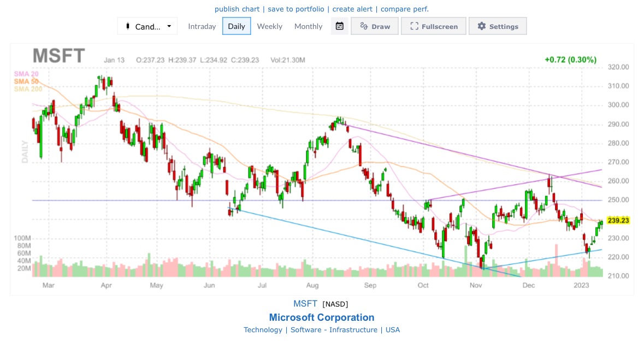Open the calendar date range icon
This screenshot has width=644, height=341.
click(340, 26)
